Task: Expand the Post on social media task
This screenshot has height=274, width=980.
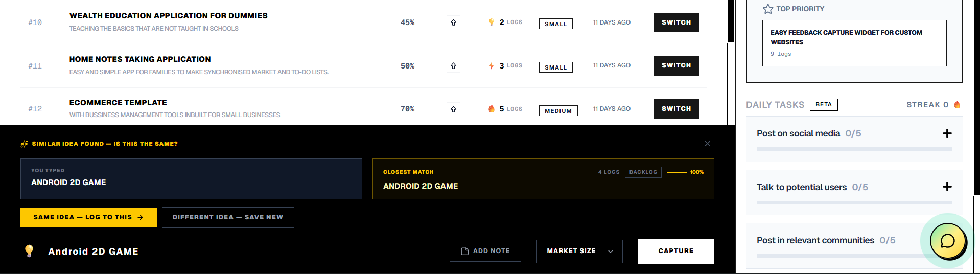Action: (x=947, y=133)
